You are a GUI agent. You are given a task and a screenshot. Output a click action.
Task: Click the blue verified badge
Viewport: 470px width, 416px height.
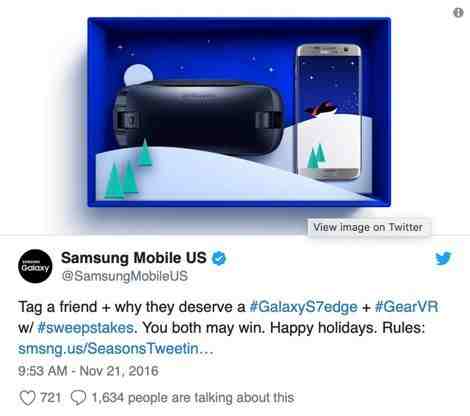(x=219, y=258)
